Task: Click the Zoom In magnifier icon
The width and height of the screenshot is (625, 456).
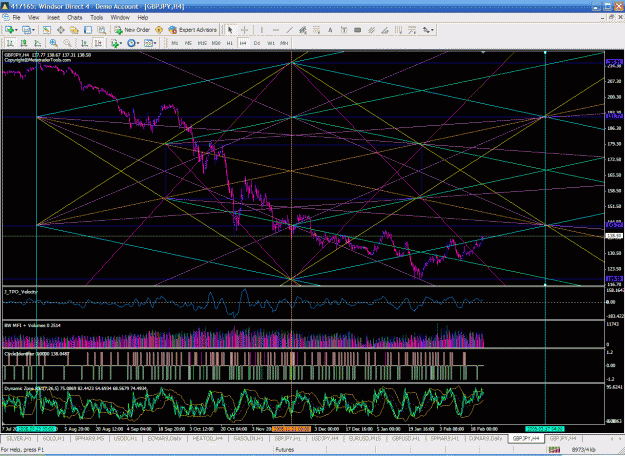Action: pos(53,43)
